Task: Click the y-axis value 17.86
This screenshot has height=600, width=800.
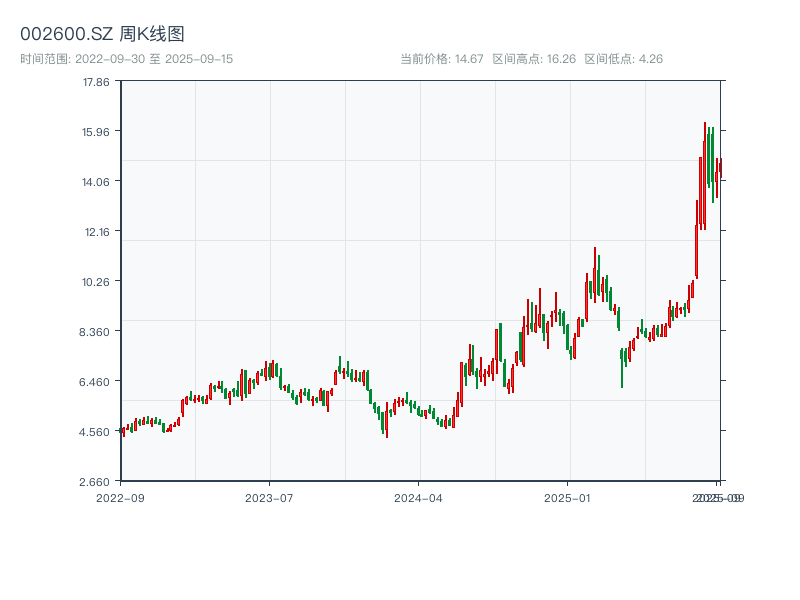Action: [96, 82]
